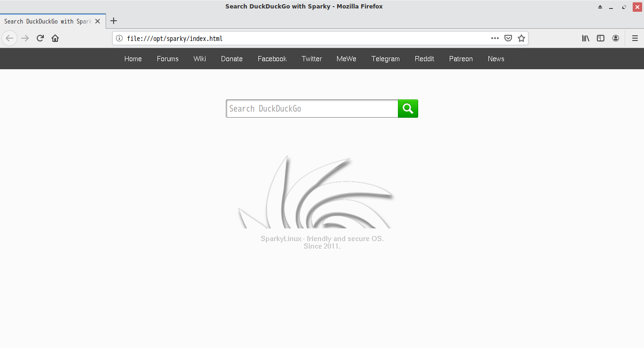Image resolution: width=644 pixels, height=348 pixels.
Task: Visit the Patreon link
Action: tap(461, 59)
